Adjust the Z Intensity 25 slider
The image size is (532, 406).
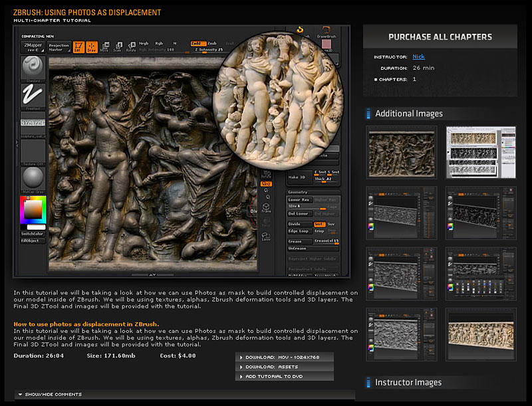click(209, 50)
